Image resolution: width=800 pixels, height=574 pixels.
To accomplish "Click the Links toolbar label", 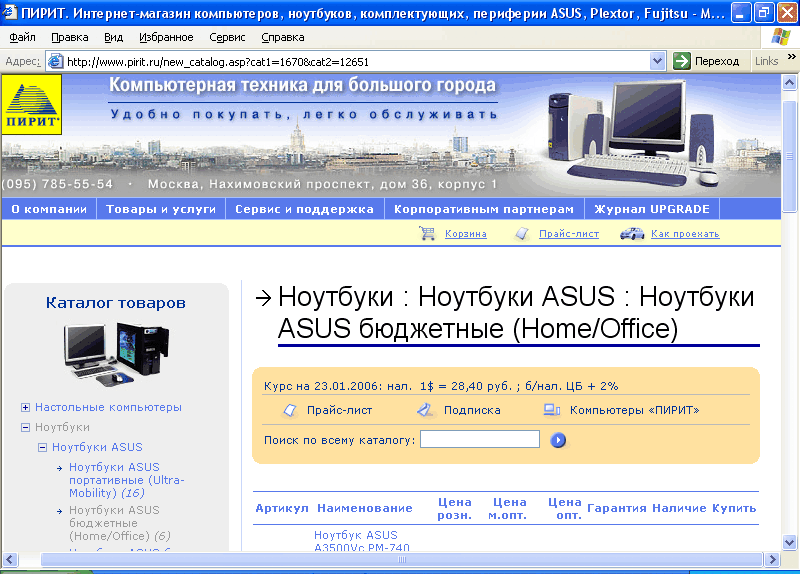I will pos(766,61).
